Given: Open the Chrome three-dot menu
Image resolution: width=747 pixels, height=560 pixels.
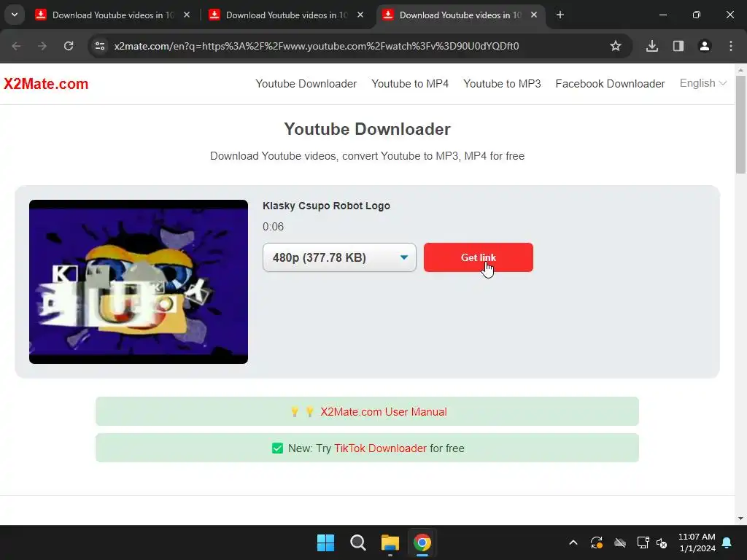Looking at the screenshot, I should click(731, 46).
